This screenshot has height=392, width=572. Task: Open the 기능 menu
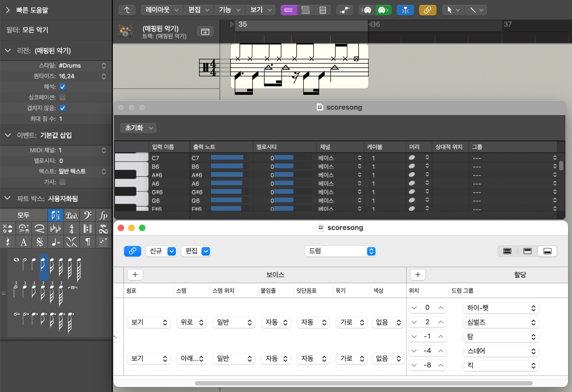(229, 10)
